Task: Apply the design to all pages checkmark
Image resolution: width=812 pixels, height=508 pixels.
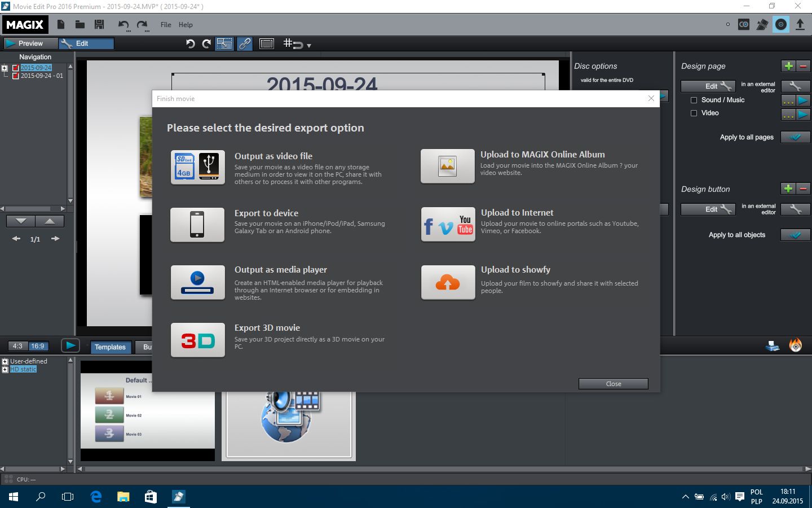Action: click(x=796, y=137)
